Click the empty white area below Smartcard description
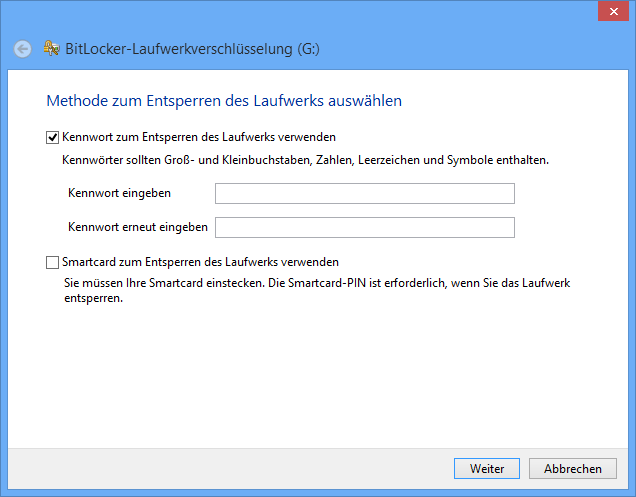This screenshot has width=636, height=497. click(x=318, y=373)
